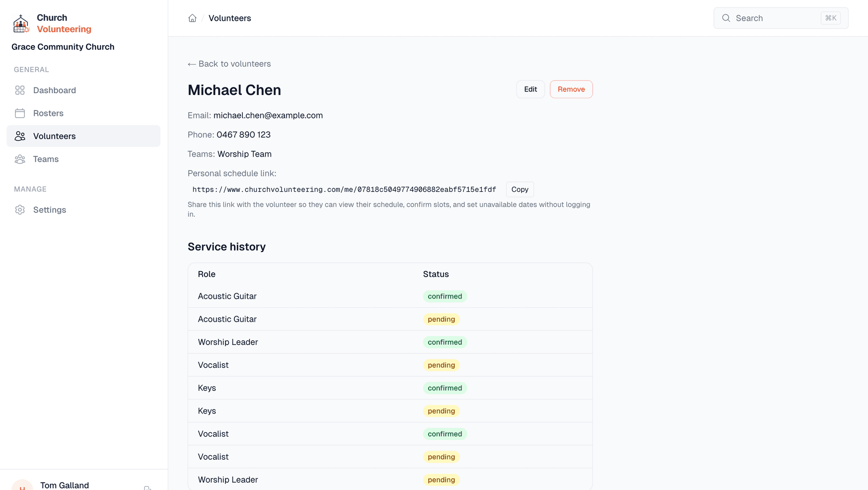Click the personal schedule URL text
The image size is (868, 490).
[x=344, y=190]
